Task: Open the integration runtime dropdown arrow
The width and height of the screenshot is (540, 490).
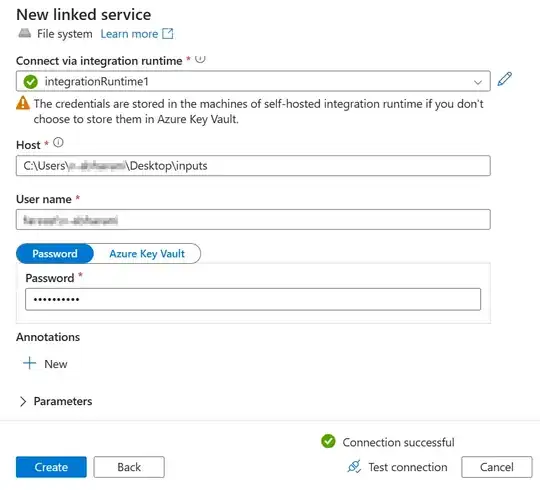Action: pos(478,82)
